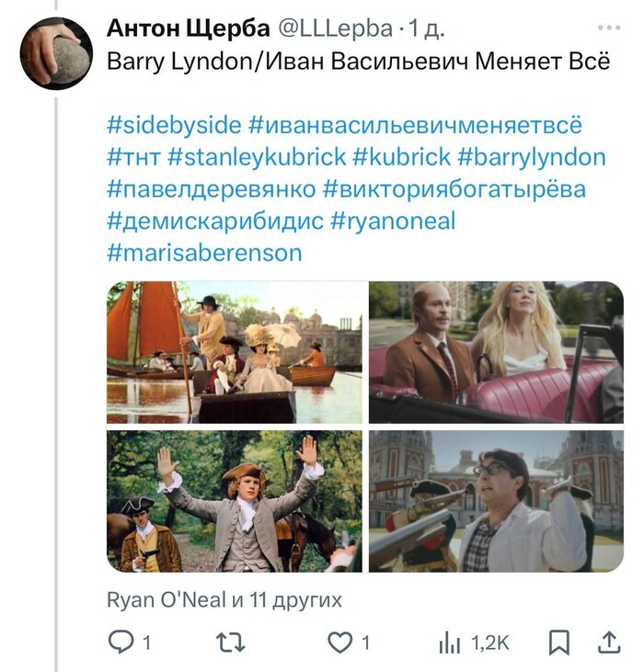Open Антон Щерба's profile avatar
This screenshot has height=672, width=644.
(57, 53)
